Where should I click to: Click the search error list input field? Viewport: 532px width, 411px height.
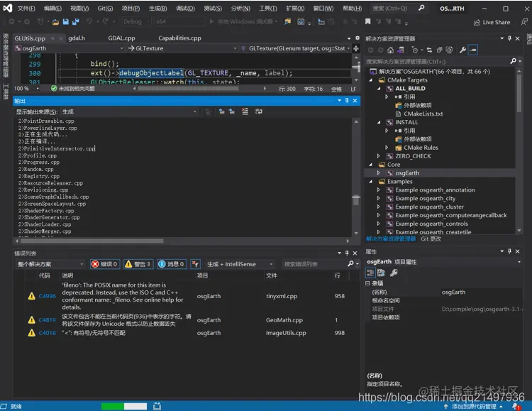(314, 264)
